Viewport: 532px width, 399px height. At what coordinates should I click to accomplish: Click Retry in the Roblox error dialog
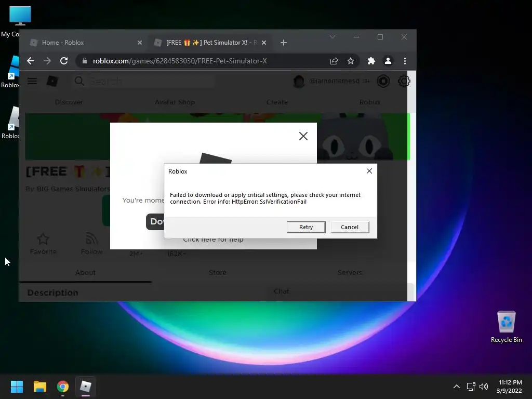[x=305, y=227]
